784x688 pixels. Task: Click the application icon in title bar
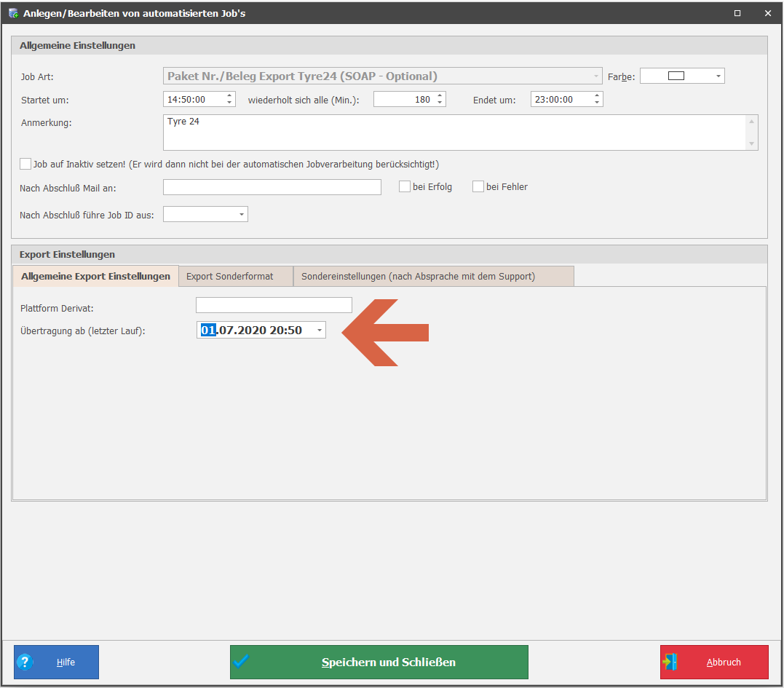click(13, 13)
